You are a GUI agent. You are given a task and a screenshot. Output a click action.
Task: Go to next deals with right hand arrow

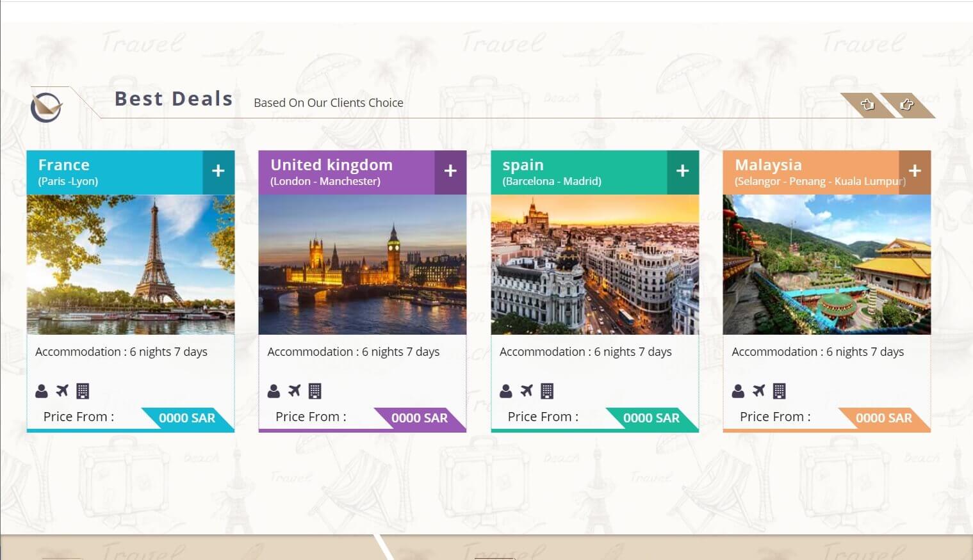click(906, 105)
